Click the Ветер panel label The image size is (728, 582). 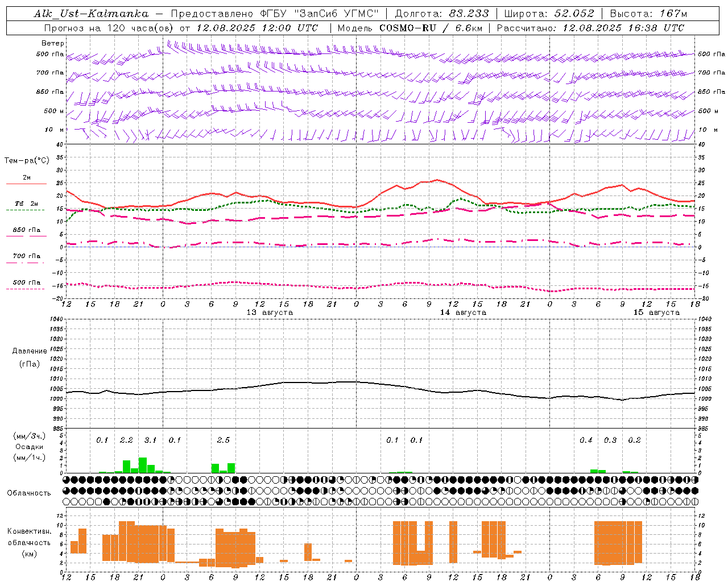53,43
